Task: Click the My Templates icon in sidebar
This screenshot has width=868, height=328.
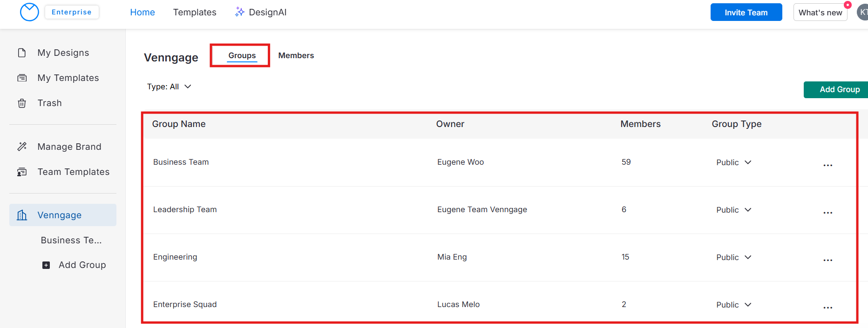Action: click(x=22, y=78)
